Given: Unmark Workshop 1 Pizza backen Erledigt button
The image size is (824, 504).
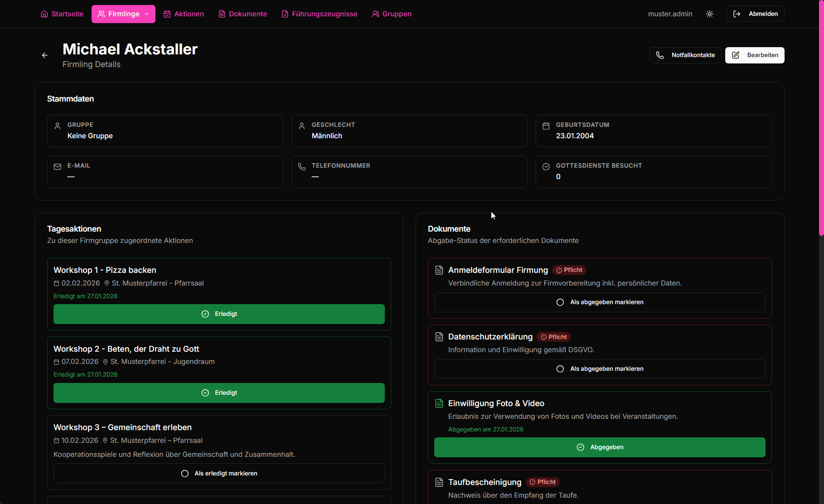Looking at the screenshot, I should click(219, 314).
